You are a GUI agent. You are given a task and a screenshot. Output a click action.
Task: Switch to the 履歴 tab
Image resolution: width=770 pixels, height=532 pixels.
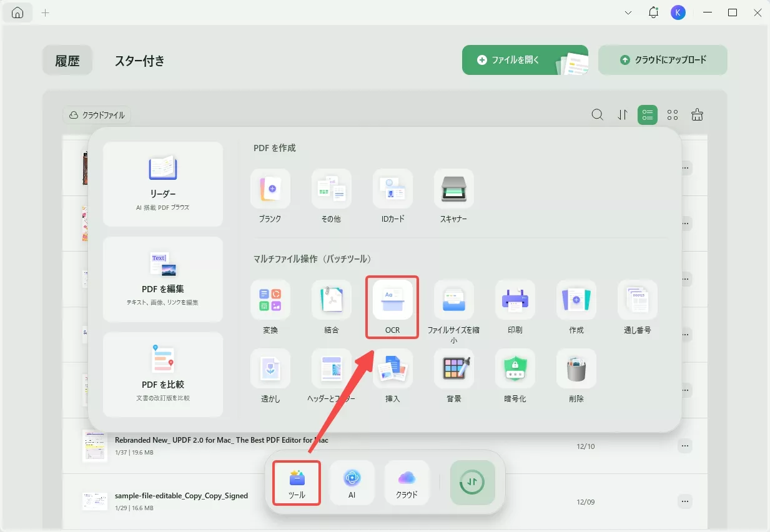[67, 60]
